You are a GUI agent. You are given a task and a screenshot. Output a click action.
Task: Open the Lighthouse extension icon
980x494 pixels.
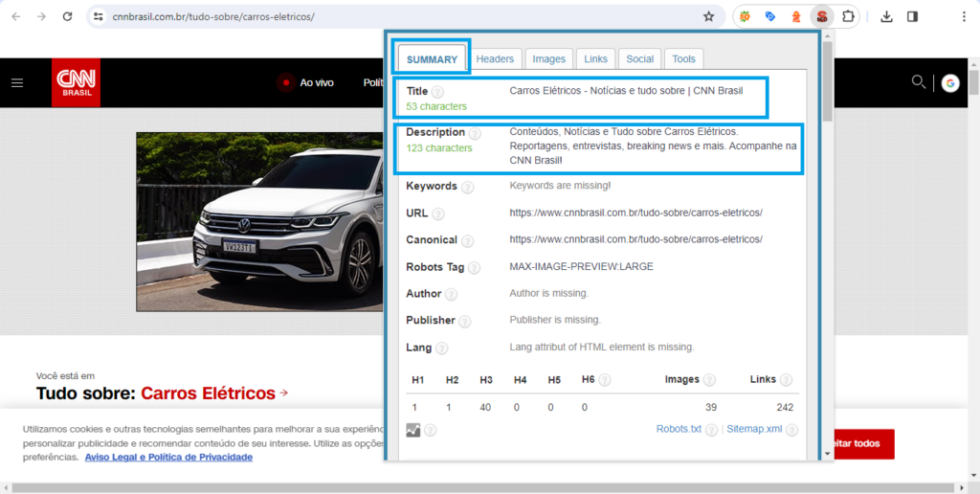[x=795, y=17]
